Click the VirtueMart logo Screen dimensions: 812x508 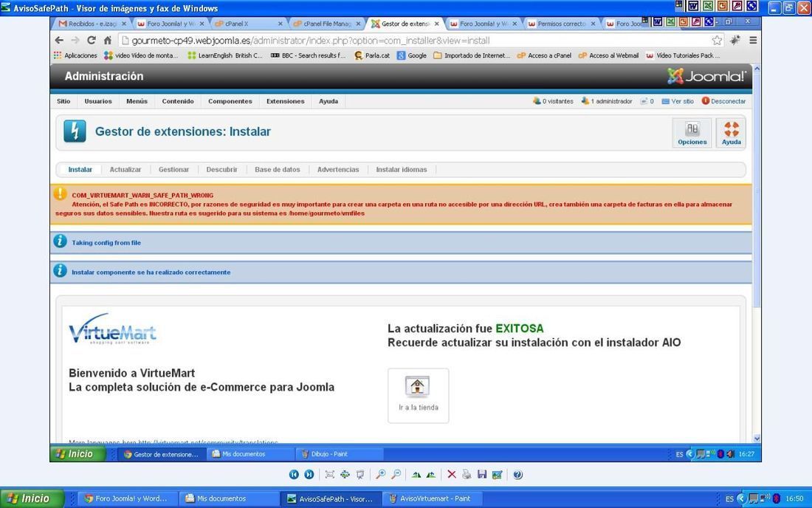[x=112, y=329]
